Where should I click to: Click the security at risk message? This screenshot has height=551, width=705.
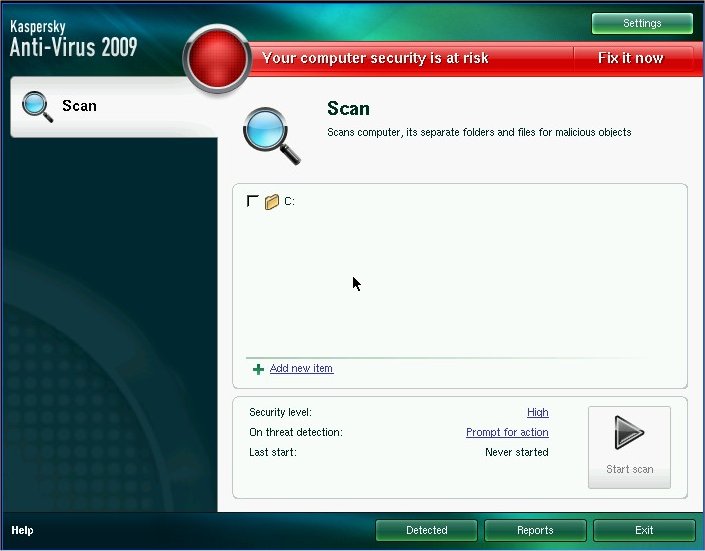coord(375,58)
